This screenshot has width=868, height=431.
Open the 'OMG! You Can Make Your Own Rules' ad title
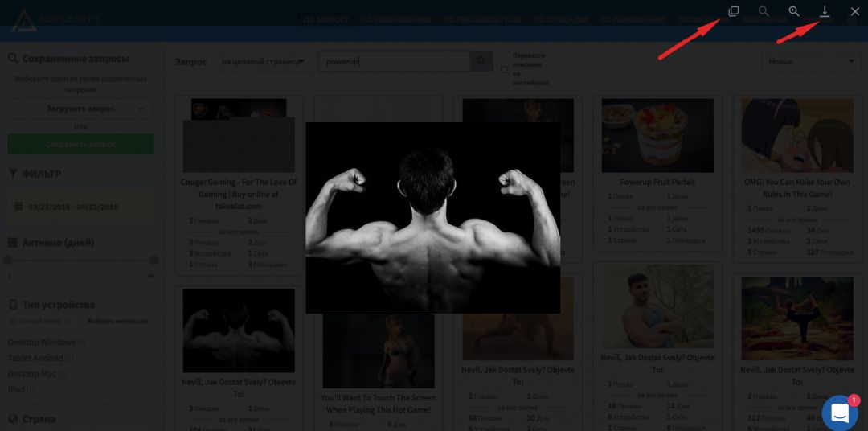click(x=797, y=188)
